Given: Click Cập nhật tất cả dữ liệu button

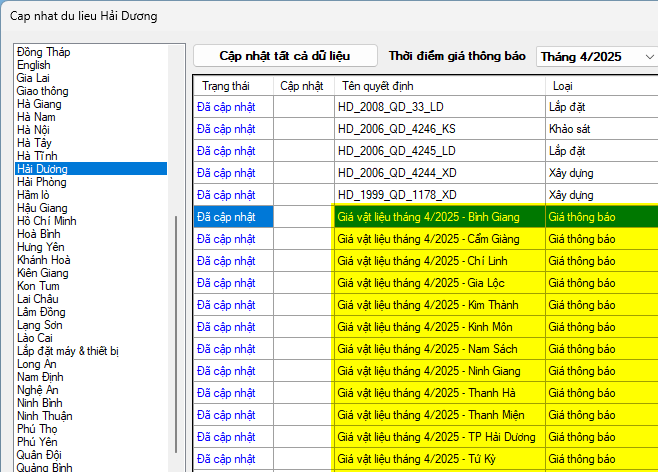Looking at the screenshot, I should click(x=285, y=56).
